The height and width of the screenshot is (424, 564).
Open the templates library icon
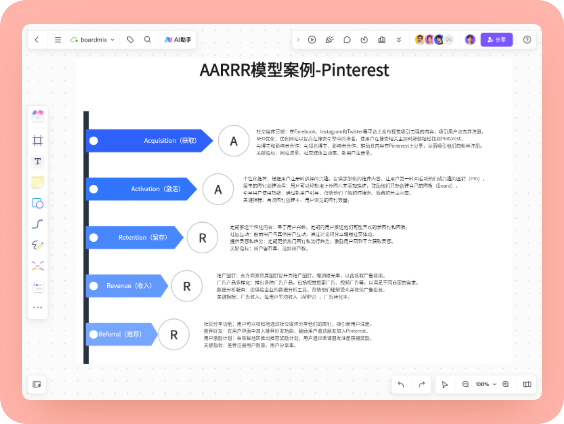[x=38, y=116]
